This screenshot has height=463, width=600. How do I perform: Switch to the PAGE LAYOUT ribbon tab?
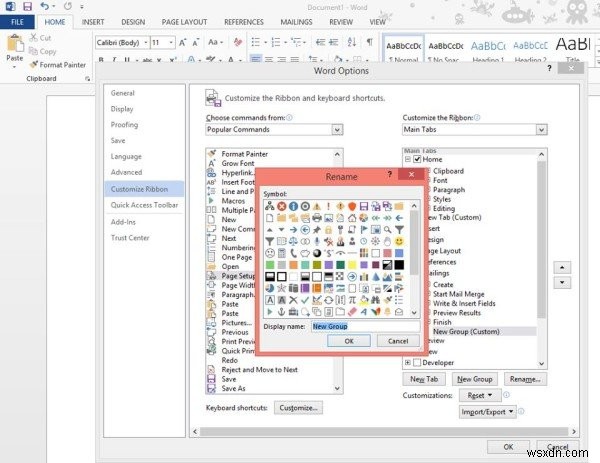click(184, 22)
